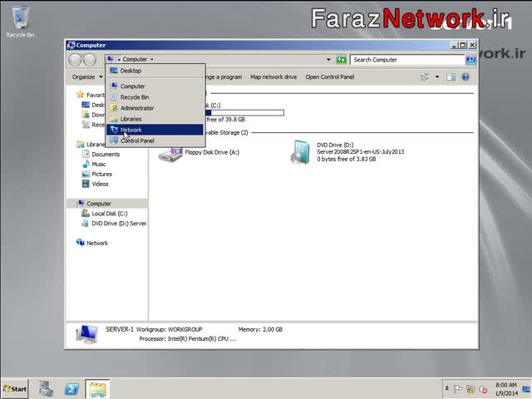Click Open Control Panel on the toolbar
This screenshot has width=532, height=399.
point(330,77)
